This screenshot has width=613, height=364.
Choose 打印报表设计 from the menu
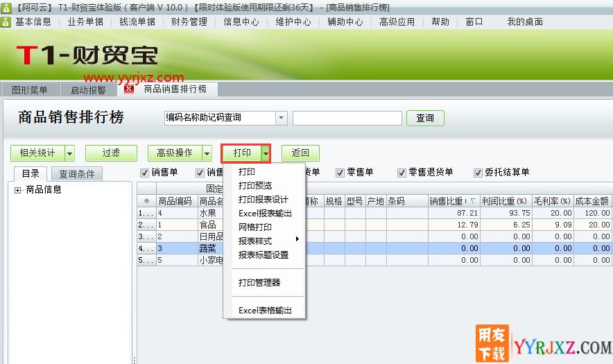(x=263, y=200)
